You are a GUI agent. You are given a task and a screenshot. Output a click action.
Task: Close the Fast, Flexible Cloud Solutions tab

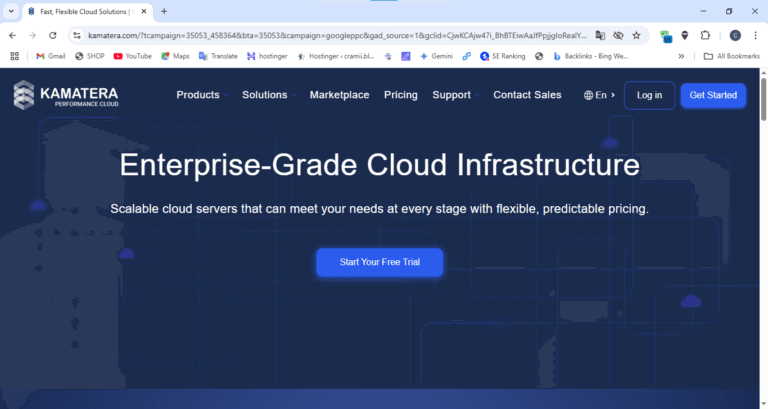pyautogui.click(x=144, y=11)
